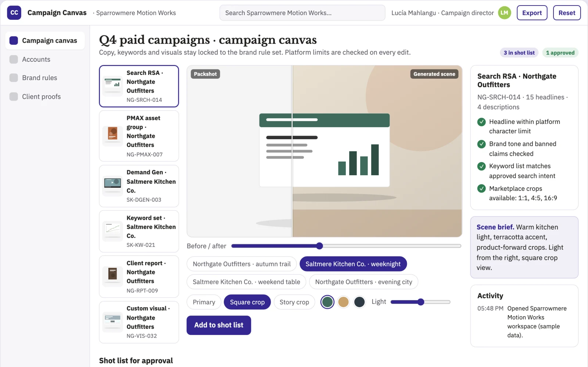Click the Brand tone and banned claims check icon

point(481,144)
